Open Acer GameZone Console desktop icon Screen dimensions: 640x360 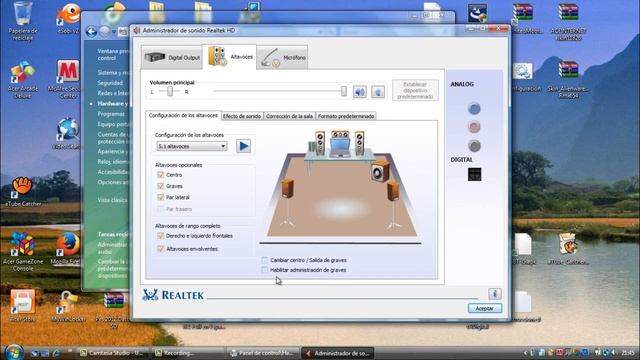click(x=22, y=251)
